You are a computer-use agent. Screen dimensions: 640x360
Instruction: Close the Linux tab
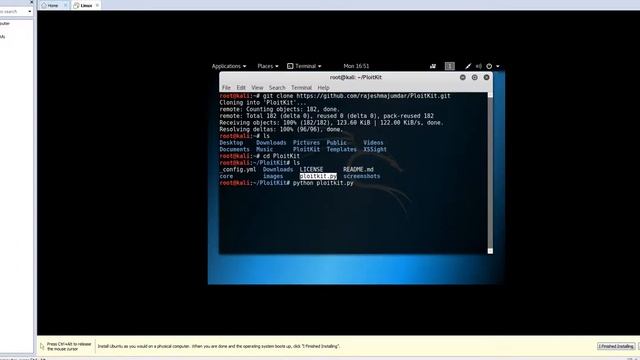point(97,5)
